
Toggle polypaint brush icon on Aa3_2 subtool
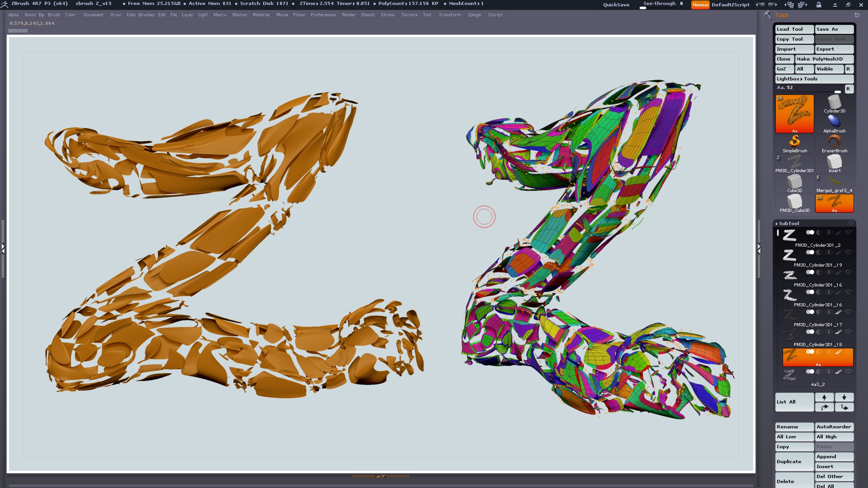838,371
